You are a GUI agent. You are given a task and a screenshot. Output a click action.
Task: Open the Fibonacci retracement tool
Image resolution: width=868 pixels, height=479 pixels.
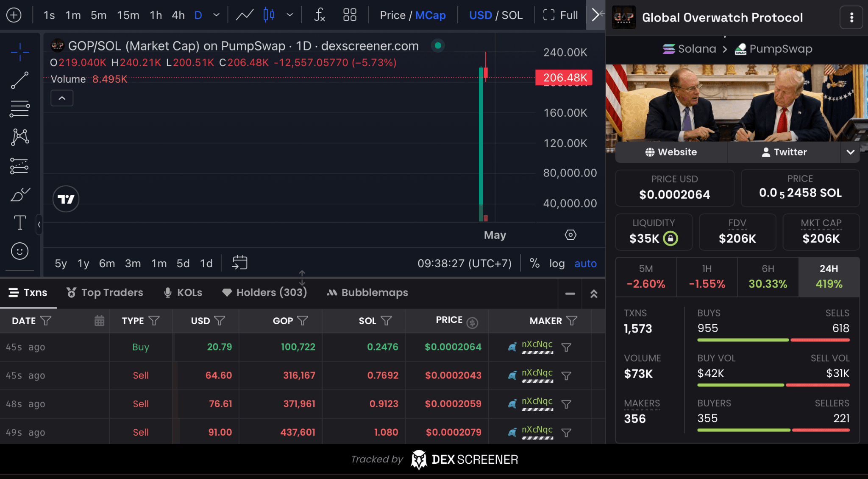pos(19,109)
